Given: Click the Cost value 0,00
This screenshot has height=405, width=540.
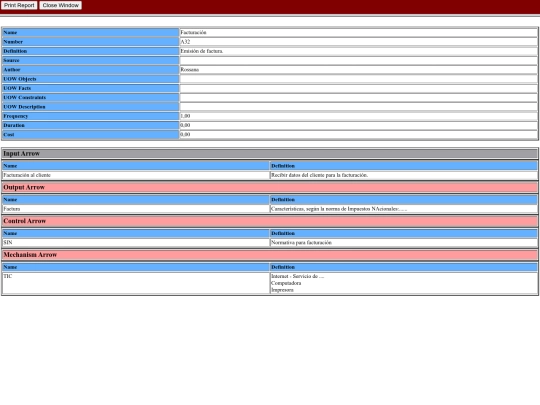Looking at the screenshot, I should pos(185,135).
